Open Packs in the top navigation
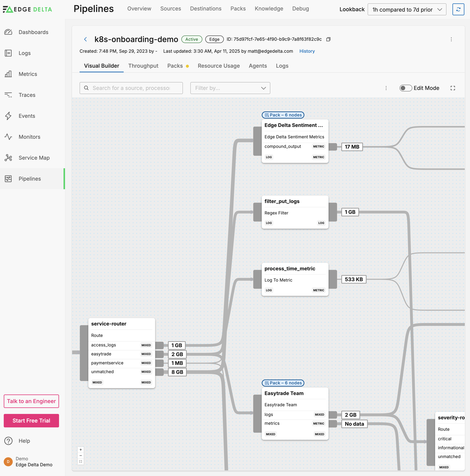470x476 pixels. pyautogui.click(x=238, y=9)
